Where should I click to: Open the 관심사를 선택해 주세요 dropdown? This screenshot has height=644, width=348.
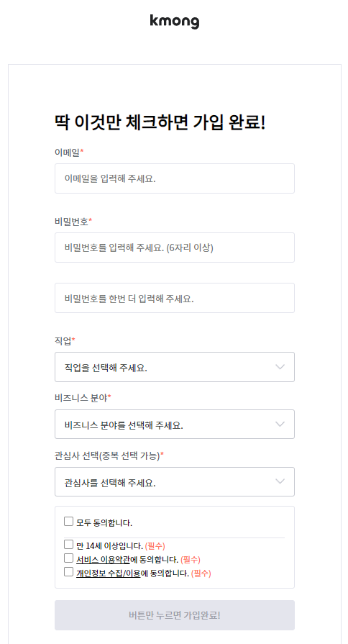click(175, 482)
